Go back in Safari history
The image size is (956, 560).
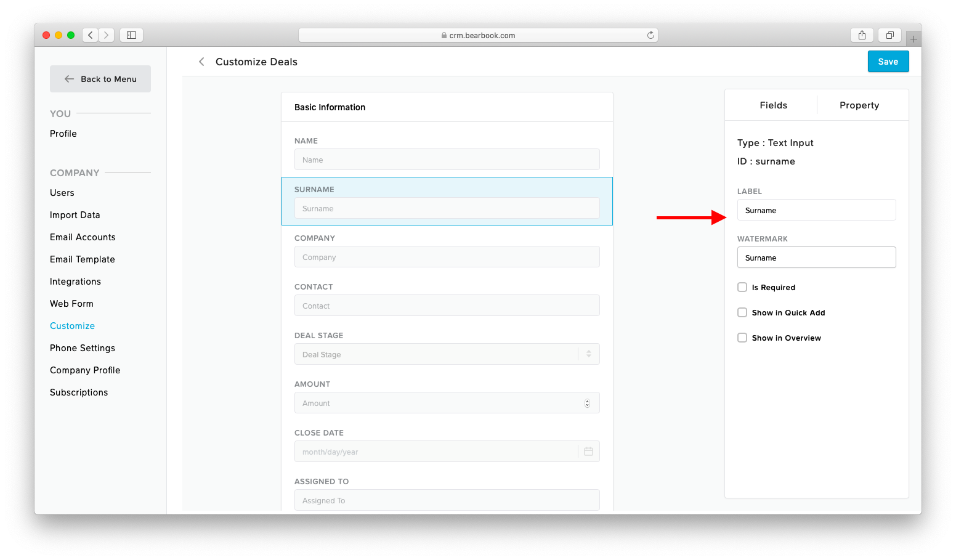pyautogui.click(x=91, y=35)
